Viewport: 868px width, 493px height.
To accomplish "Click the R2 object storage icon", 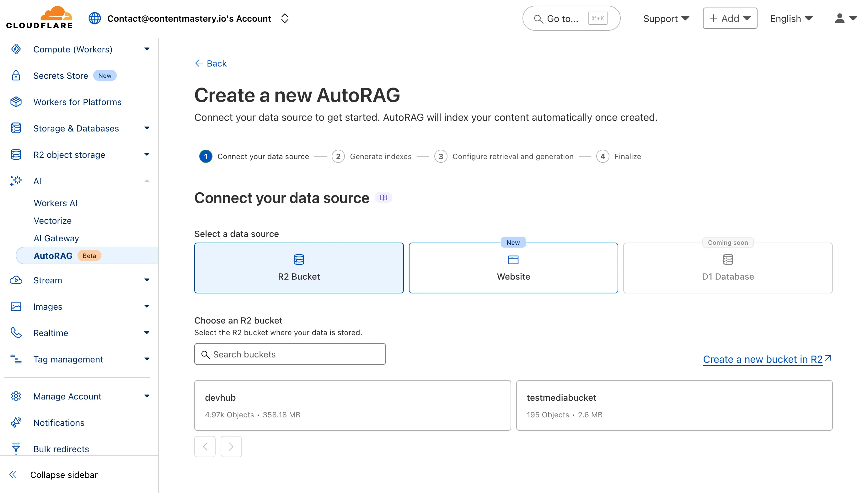I will (16, 155).
